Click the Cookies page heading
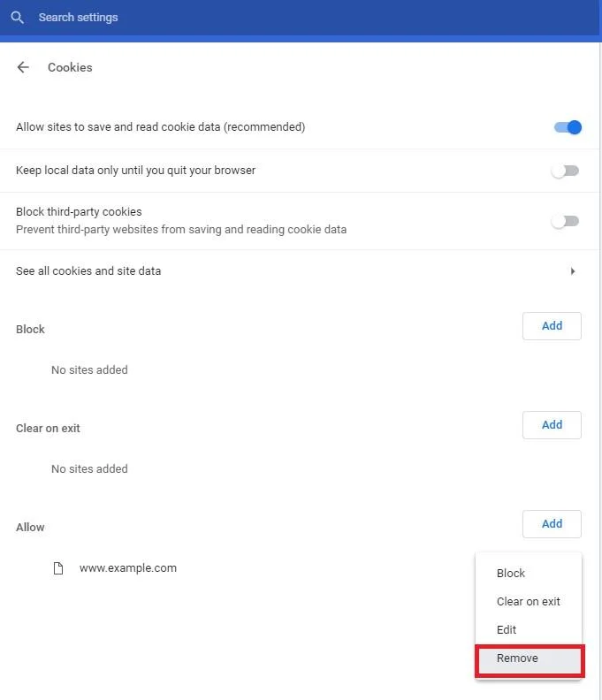This screenshot has width=602, height=700. click(x=70, y=67)
